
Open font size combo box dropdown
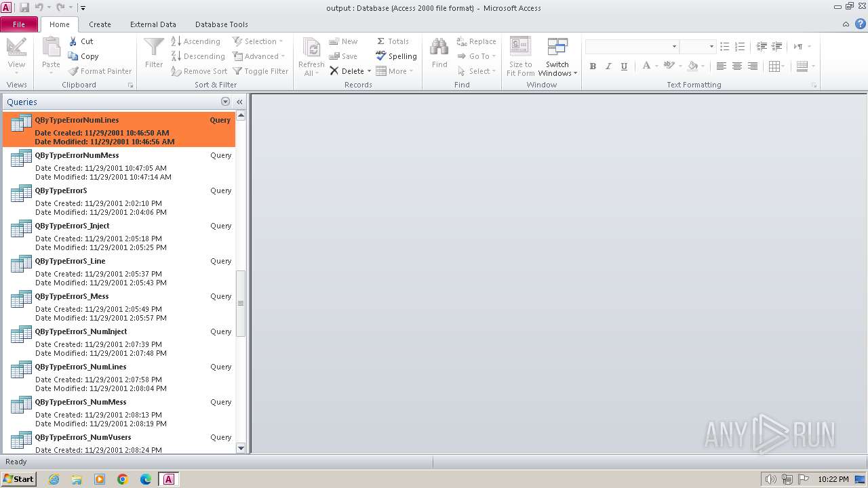[x=711, y=46]
